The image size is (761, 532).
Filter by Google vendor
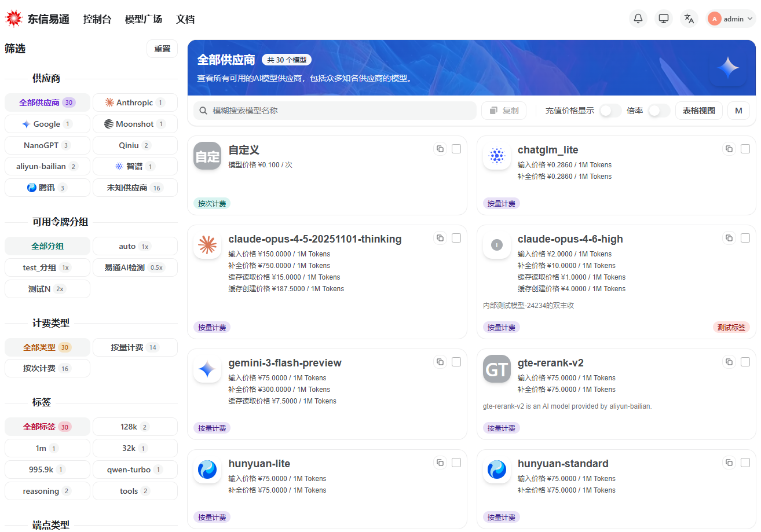(x=47, y=124)
